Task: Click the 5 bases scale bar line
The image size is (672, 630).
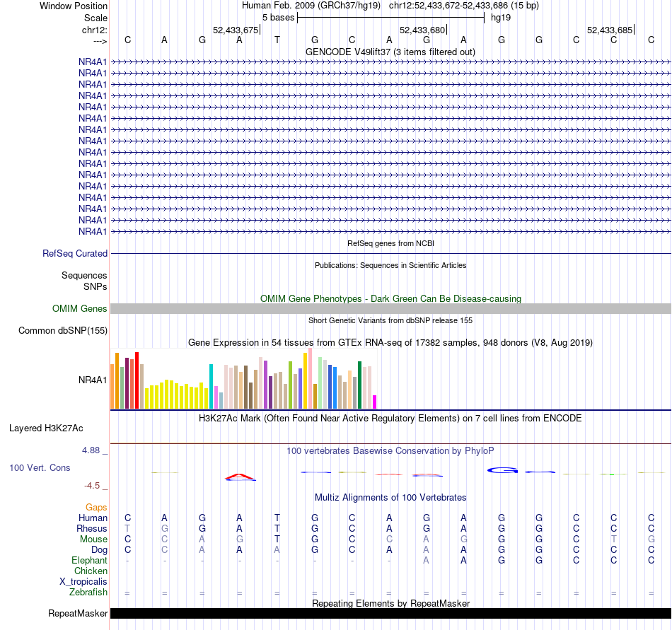Action: [391, 18]
